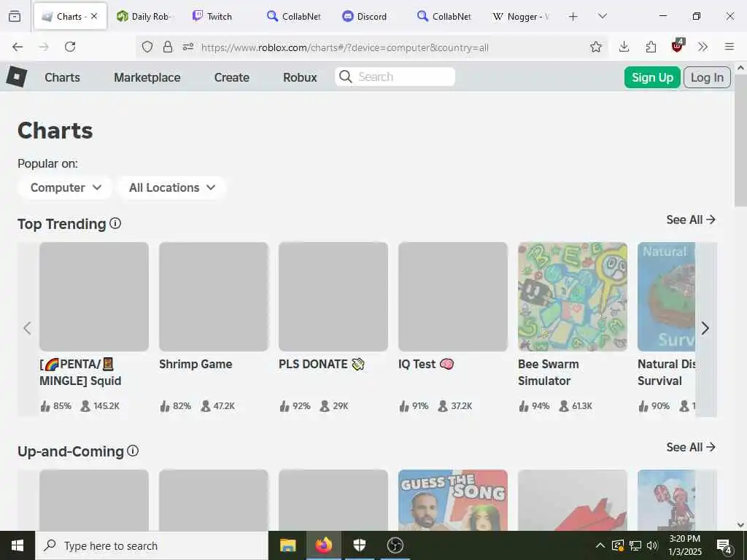The width and height of the screenshot is (747, 560).
Task: Click See All for Up-and-Coming
Action: click(691, 447)
